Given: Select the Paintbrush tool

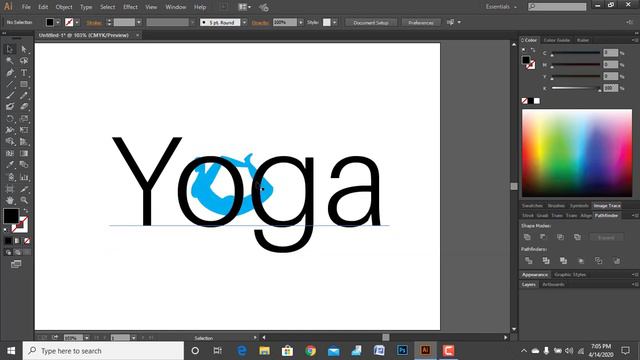Looking at the screenshot, I should click(x=10, y=96).
